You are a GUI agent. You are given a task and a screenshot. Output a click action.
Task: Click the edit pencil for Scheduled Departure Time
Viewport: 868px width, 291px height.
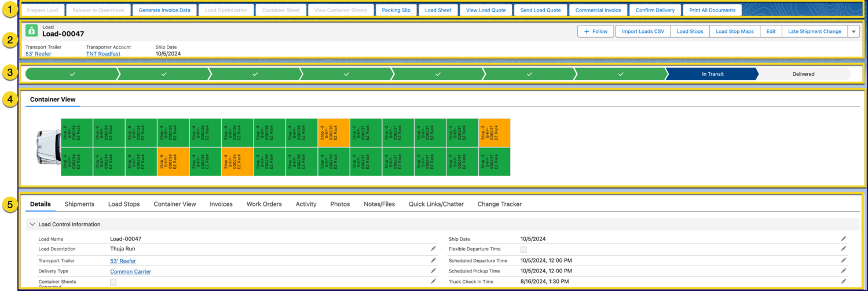844,260
